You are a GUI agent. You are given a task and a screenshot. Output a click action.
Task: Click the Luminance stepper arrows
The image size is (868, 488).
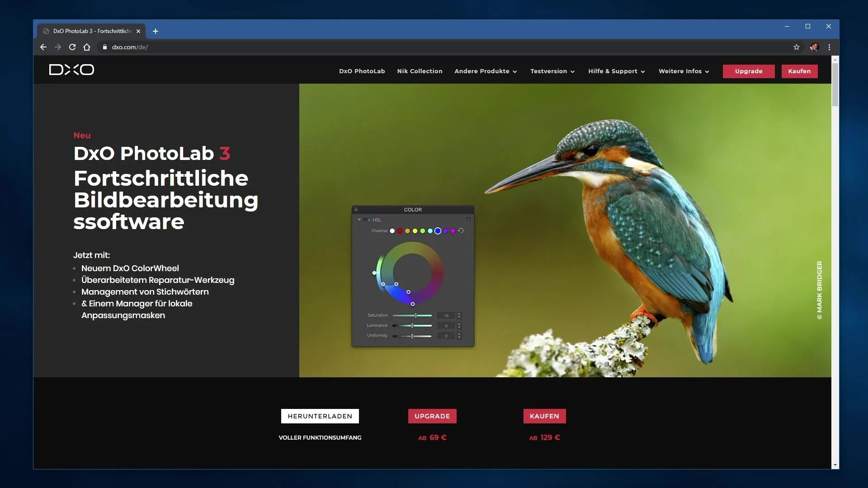tap(459, 325)
